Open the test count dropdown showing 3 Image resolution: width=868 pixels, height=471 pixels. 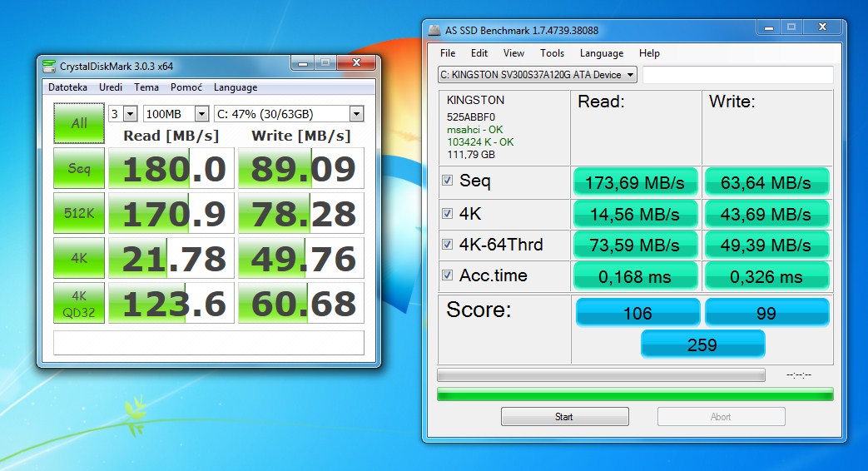pyautogui.click(x=122, y=114)
